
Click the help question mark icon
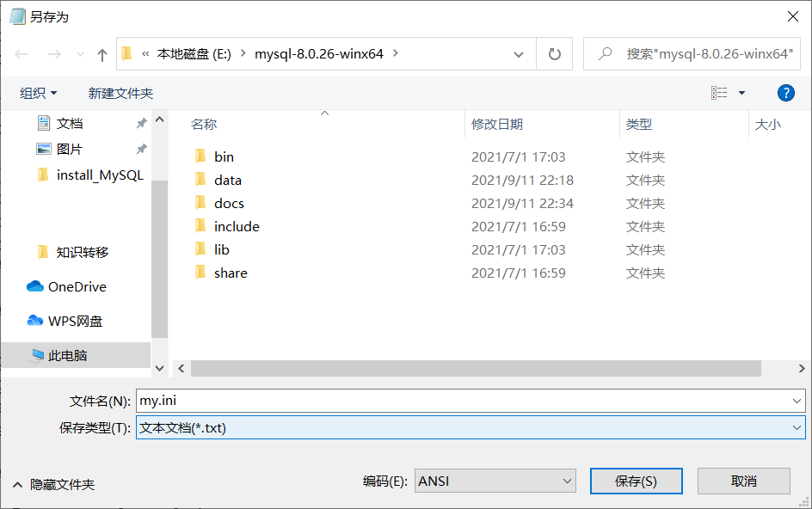point(786,93)
